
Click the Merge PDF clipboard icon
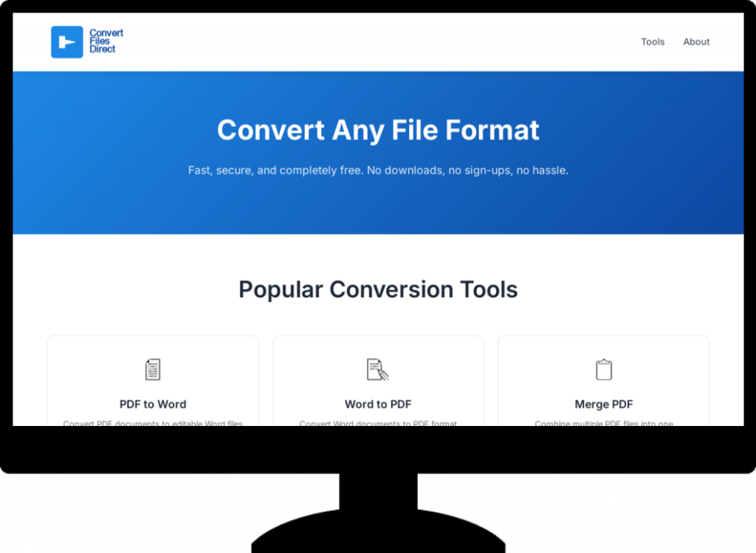point(604,369)
